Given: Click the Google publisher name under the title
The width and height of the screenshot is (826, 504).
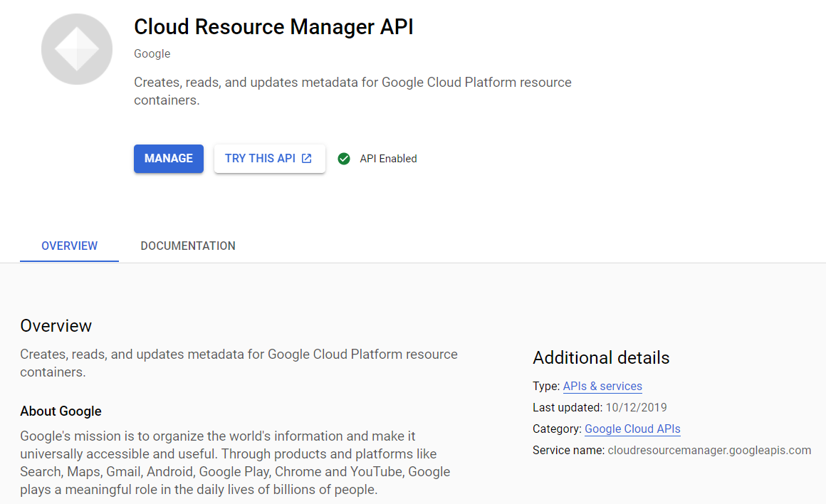Looking at the screenshot, I should (152, 53).
